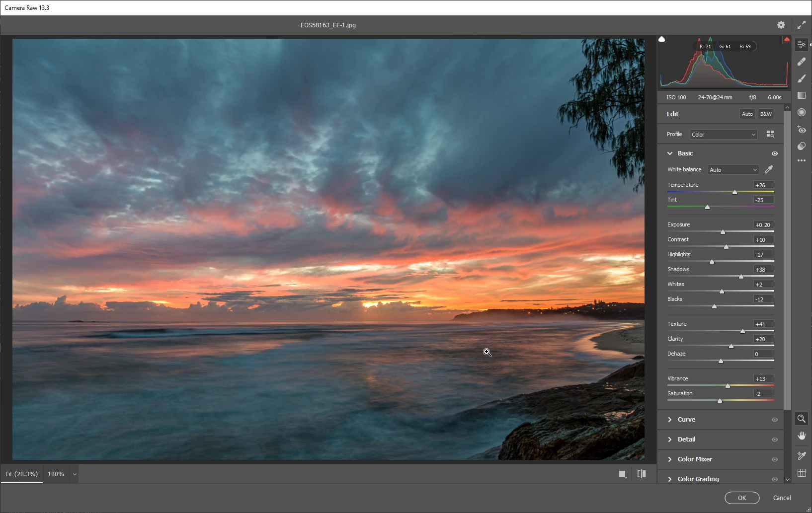Click the Exposure value field
The width and height of the screenshot is (812, 513).
[x=763, y=224]
